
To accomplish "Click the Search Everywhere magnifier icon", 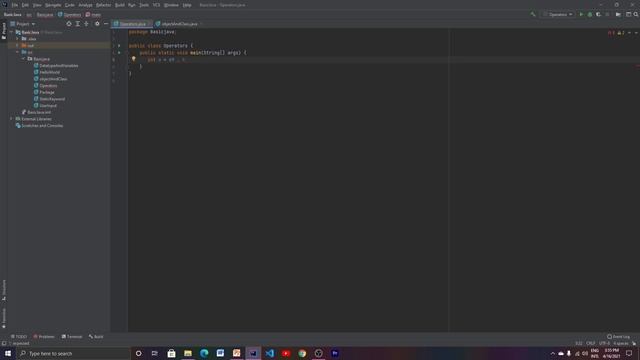I will click(636, 14).
